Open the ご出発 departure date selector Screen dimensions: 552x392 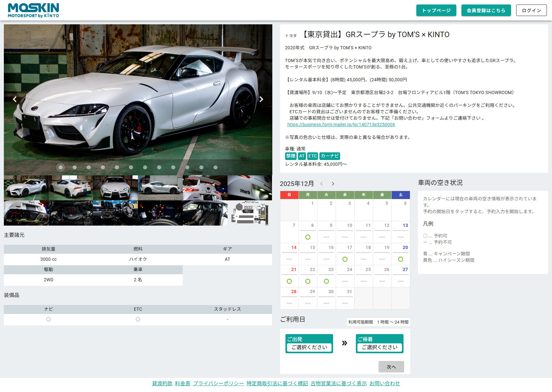pyautogui.click(x=309, y=344)
